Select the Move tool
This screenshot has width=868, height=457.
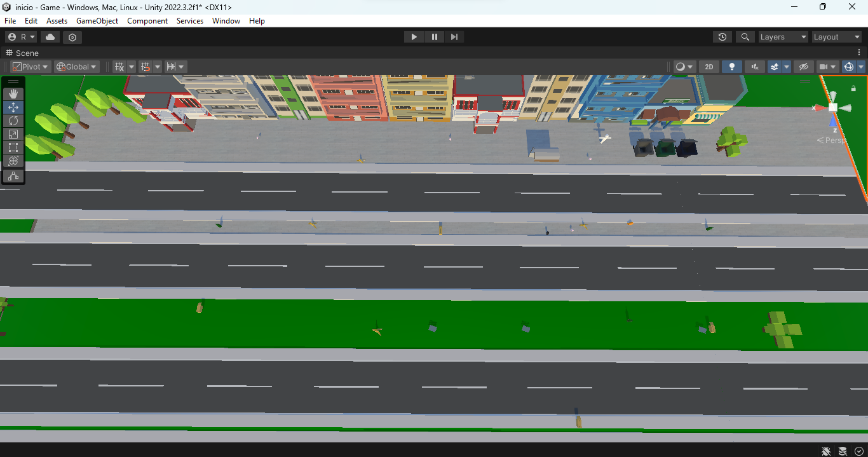coord(13,107)
